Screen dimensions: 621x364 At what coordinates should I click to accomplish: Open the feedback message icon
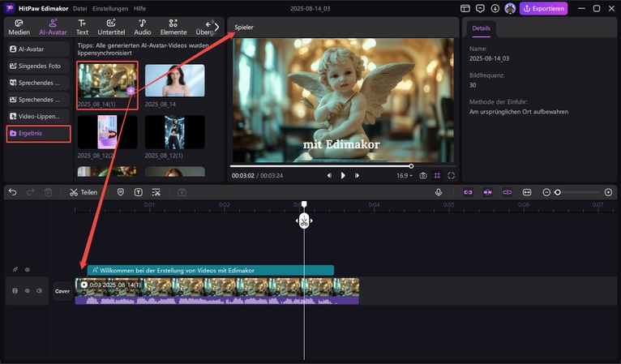click(x=480, y=8)
